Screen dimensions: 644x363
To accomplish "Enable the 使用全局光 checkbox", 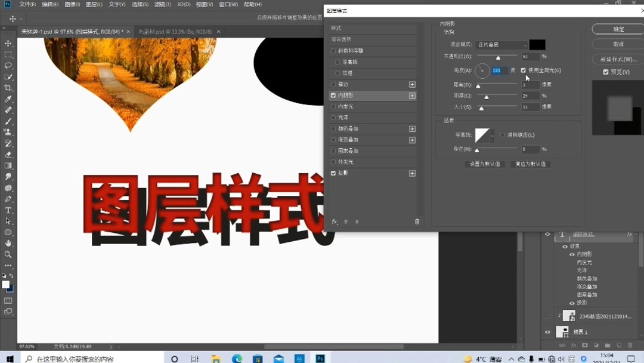I will (x=523, y=70).
